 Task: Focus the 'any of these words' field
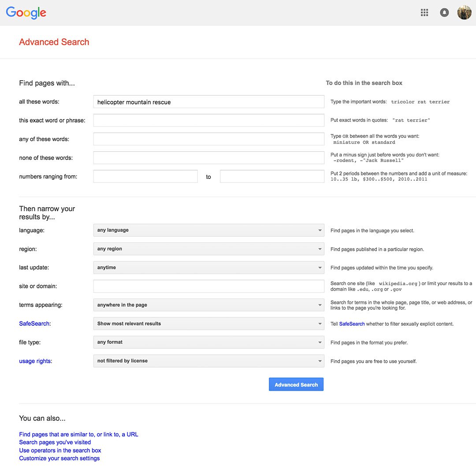[208, 139]
